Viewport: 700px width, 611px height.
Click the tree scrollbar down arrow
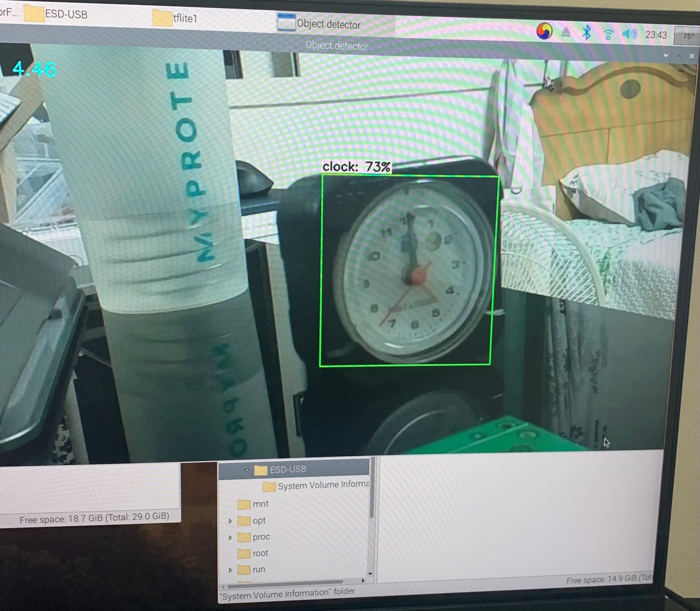pos(371,574)
